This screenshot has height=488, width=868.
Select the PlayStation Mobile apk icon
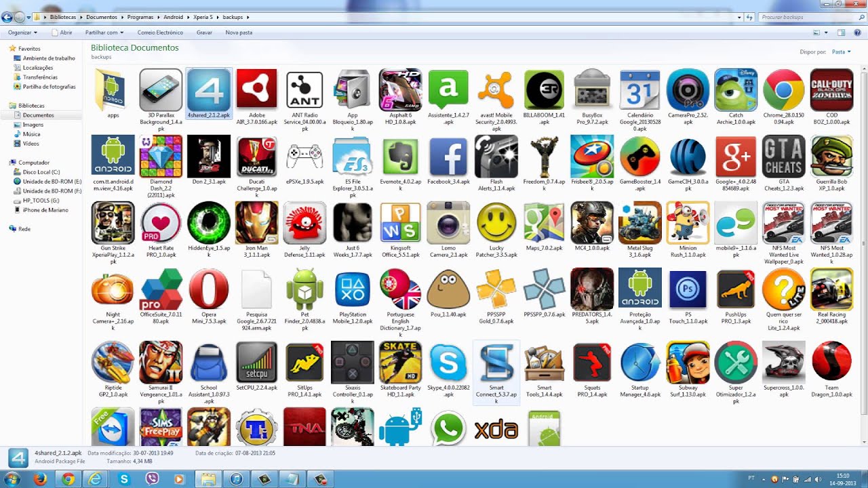pyautogui.click(x=353, y=289)
